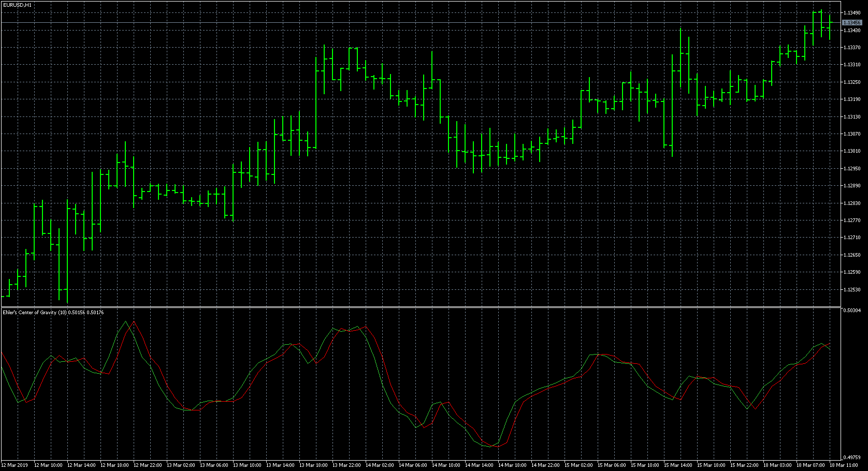
Task: Click the 1.13490 price scale label
Action: [x=851, y=13]
